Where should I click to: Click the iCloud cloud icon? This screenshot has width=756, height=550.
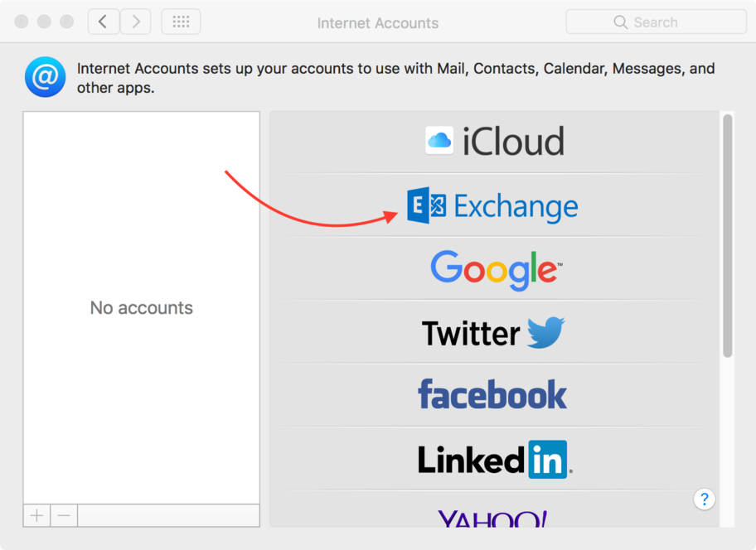point(439,141)
